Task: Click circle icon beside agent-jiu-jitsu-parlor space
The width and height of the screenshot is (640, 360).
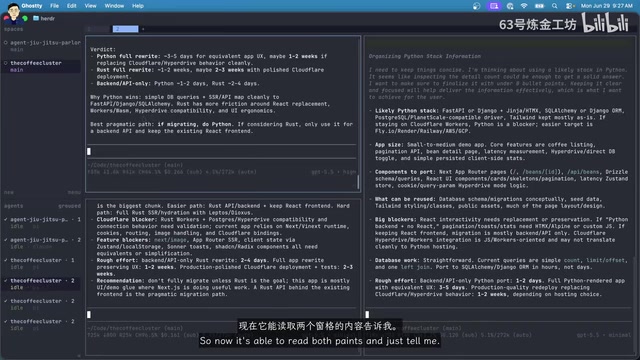Action: click(6, 42)
